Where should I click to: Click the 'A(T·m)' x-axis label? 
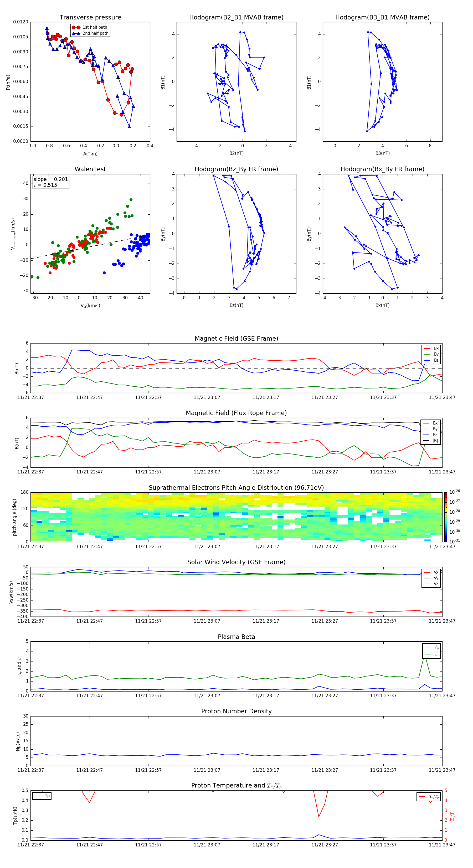[x=90, y=154]
